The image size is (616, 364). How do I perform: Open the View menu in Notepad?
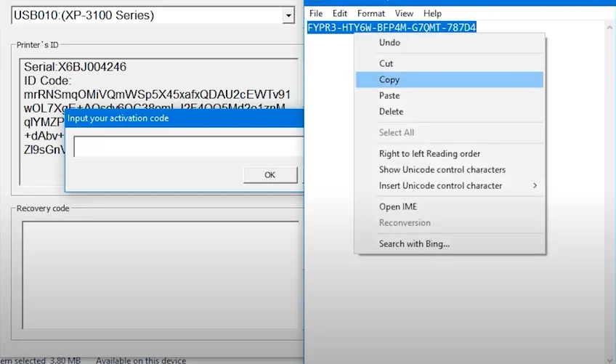point(404,14)
